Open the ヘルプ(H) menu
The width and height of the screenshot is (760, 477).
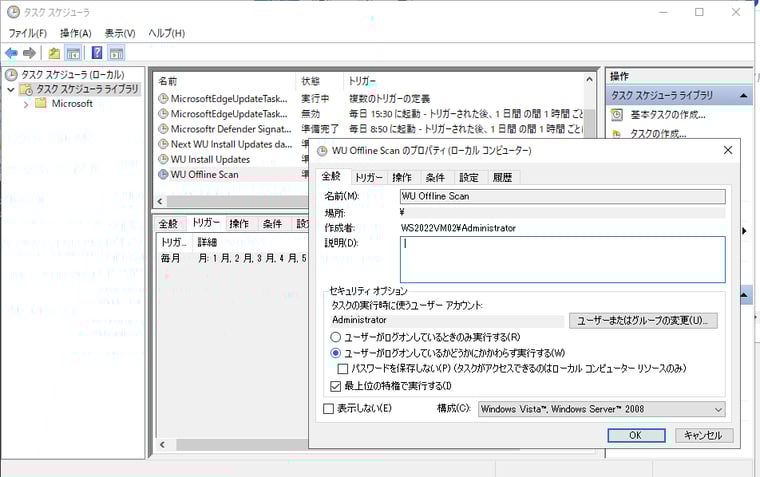pos(166,33)
